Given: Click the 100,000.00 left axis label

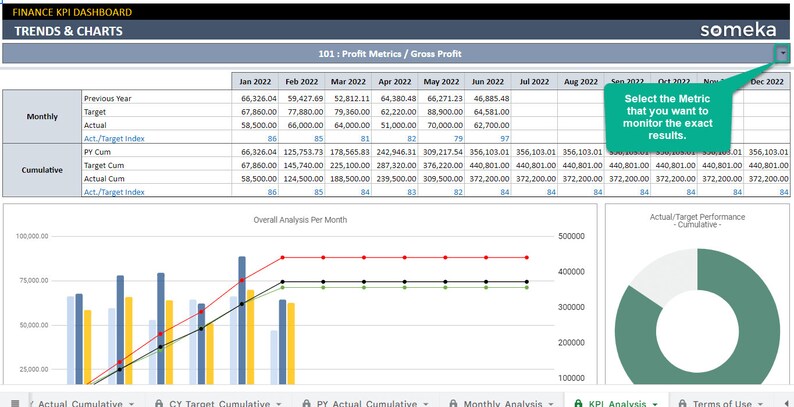Looking at the screenshot, I should click(32, 236).
